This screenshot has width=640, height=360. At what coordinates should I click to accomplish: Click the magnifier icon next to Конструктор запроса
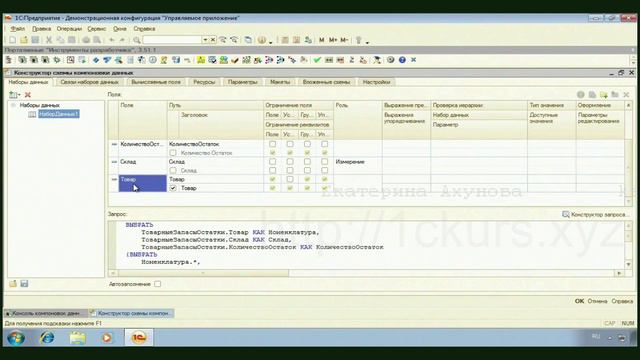tap(566, 214)
